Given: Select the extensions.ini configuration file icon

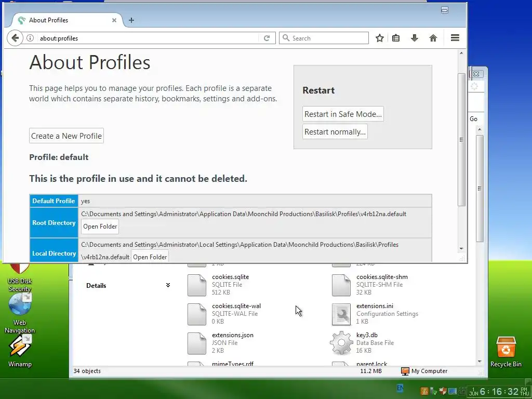Looking at the screenshot, I should [x=341, y=314].
